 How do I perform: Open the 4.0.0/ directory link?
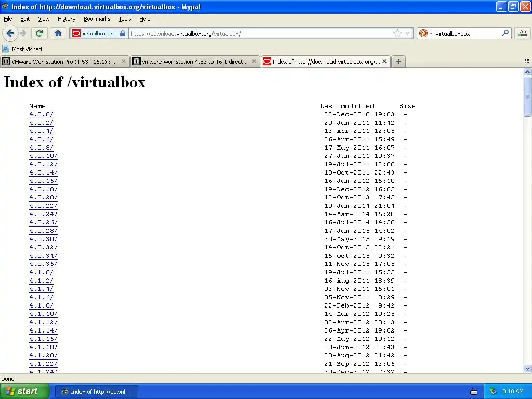41,114
